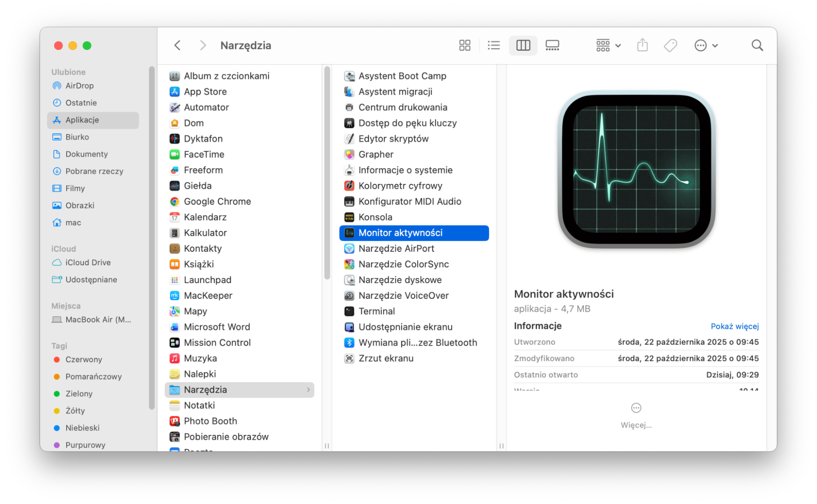Open MacBook Air location in sidebar

93,320
